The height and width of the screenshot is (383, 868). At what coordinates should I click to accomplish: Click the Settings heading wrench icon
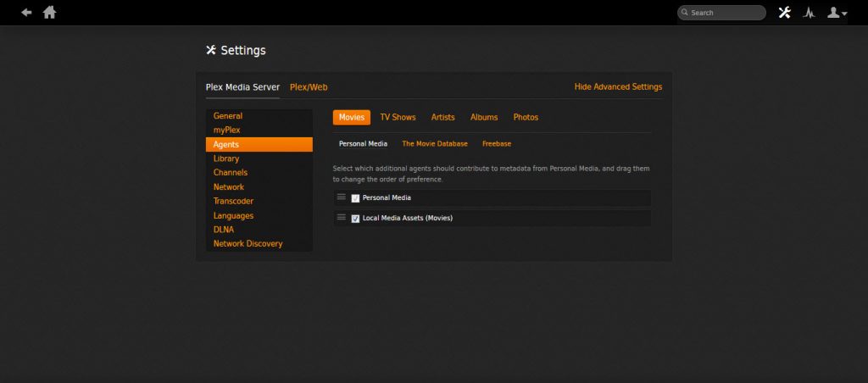(211, 50)
